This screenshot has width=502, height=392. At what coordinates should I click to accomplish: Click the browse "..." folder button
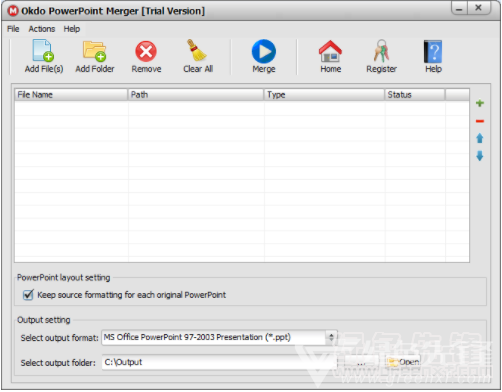coord(361,362)
